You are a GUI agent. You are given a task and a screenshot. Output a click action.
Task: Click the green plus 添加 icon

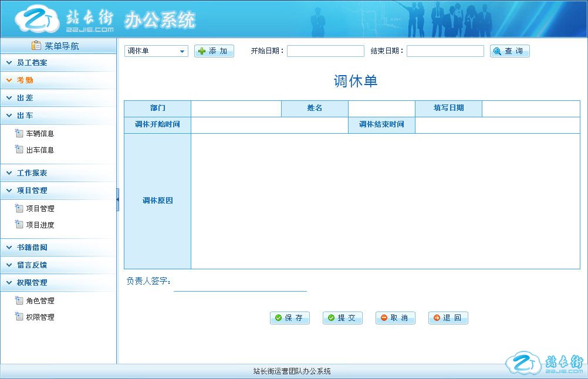click(202, 52)
